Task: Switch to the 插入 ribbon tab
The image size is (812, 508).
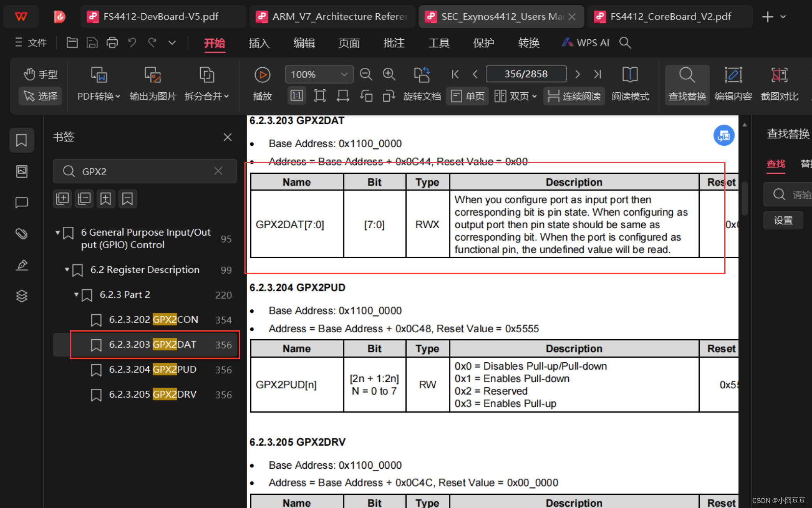Action: tap(259, 43)
